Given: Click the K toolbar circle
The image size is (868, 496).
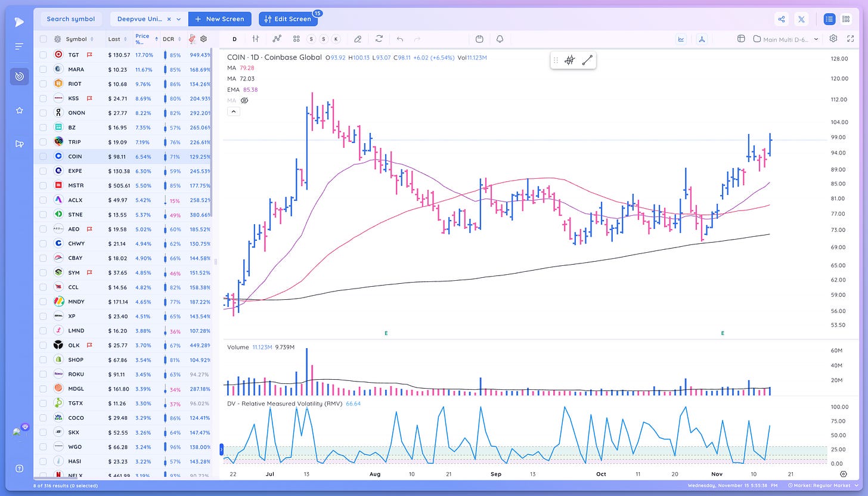Looking at the screenshot, I should [336, 39].
